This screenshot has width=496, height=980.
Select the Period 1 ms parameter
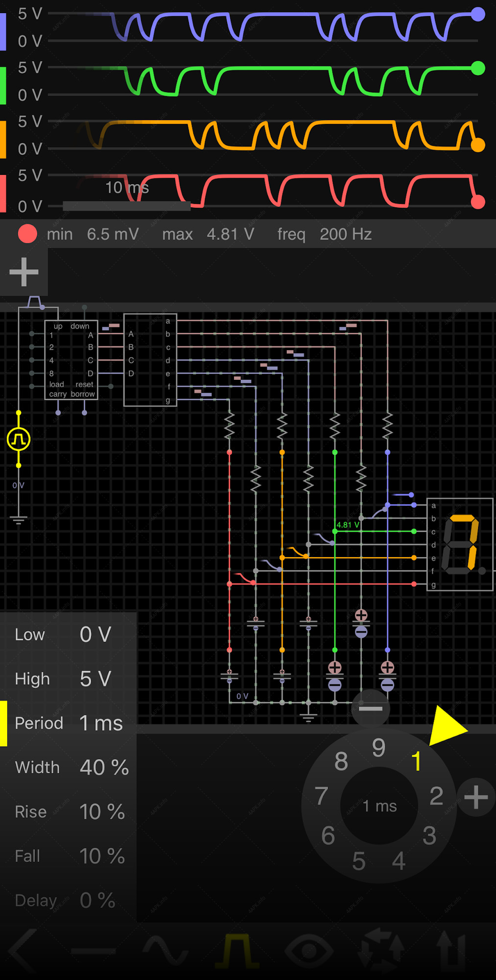[x=68, y=723]
